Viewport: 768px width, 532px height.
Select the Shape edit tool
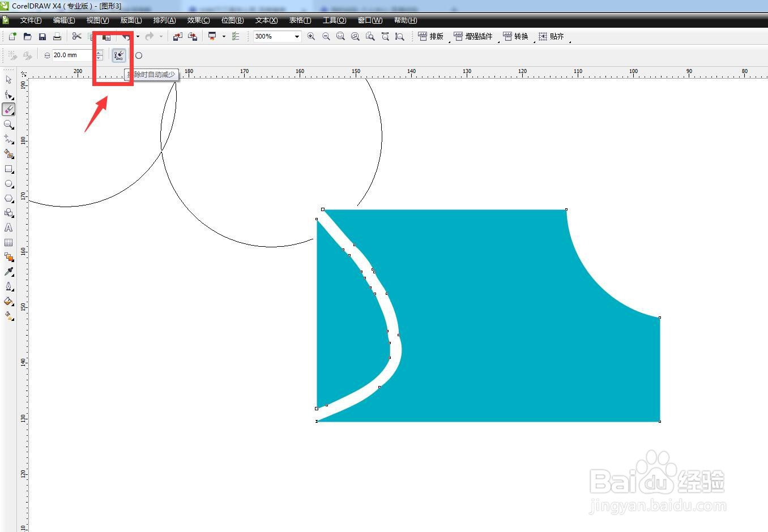8,95
